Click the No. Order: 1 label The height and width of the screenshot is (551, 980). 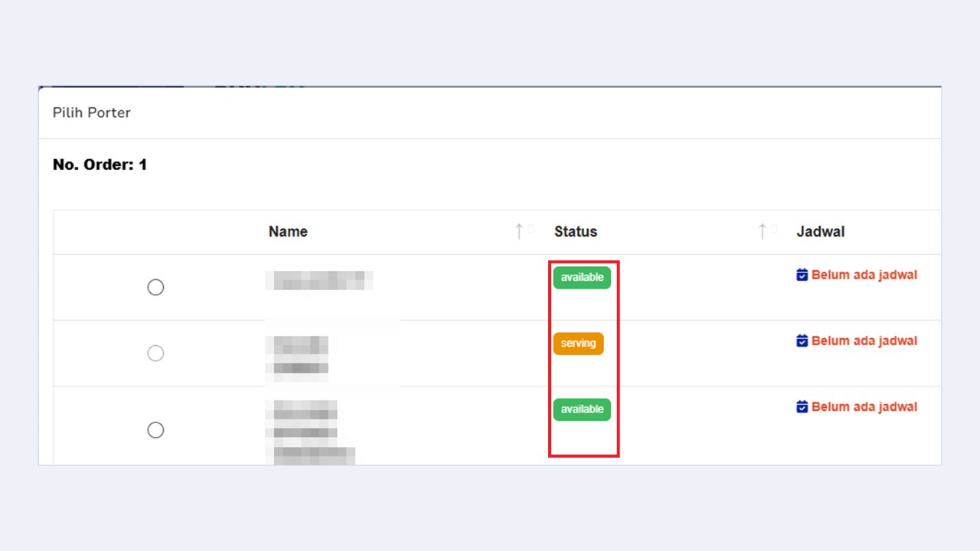point(100,165)
